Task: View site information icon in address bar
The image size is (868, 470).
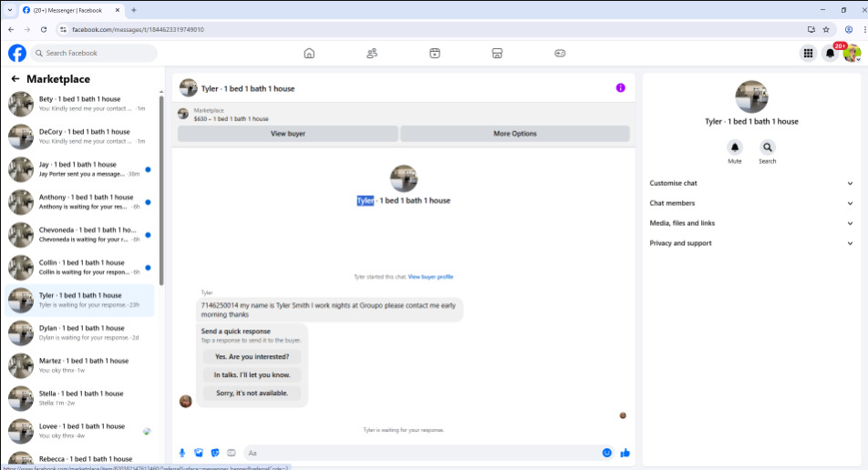Action: [63, 29]
